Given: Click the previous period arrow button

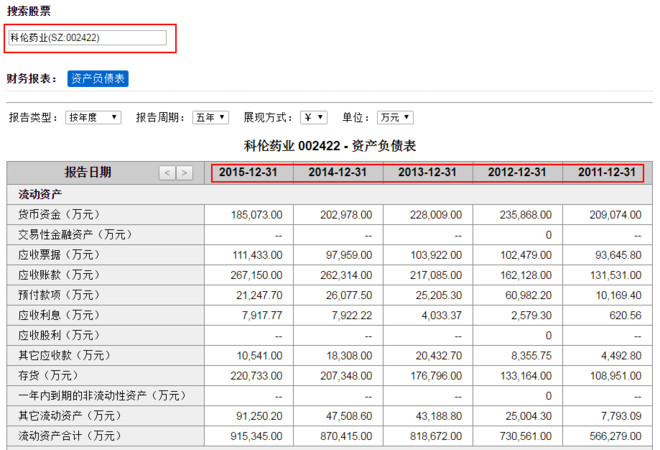Looking at the screenshot, I should (167, 173).
